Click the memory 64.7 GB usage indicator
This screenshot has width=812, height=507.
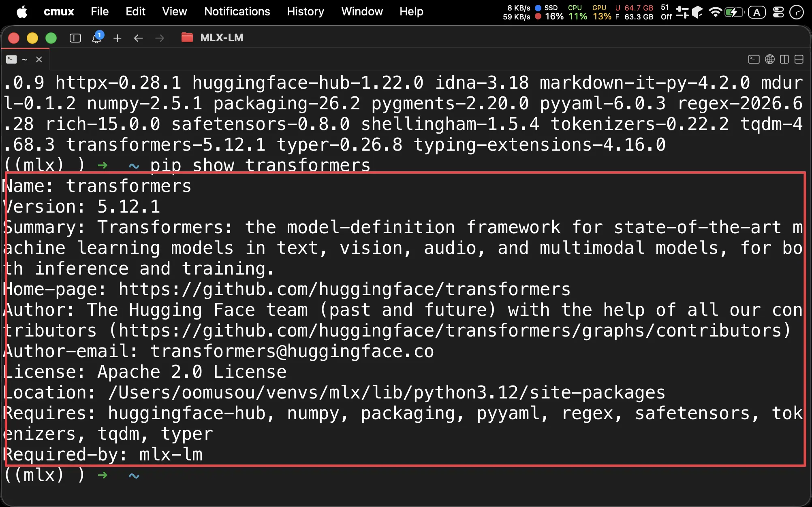(x=634, y=12)
